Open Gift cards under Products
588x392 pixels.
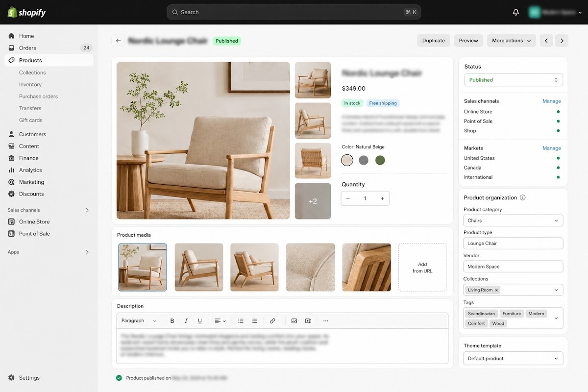(x=30, y=120)
